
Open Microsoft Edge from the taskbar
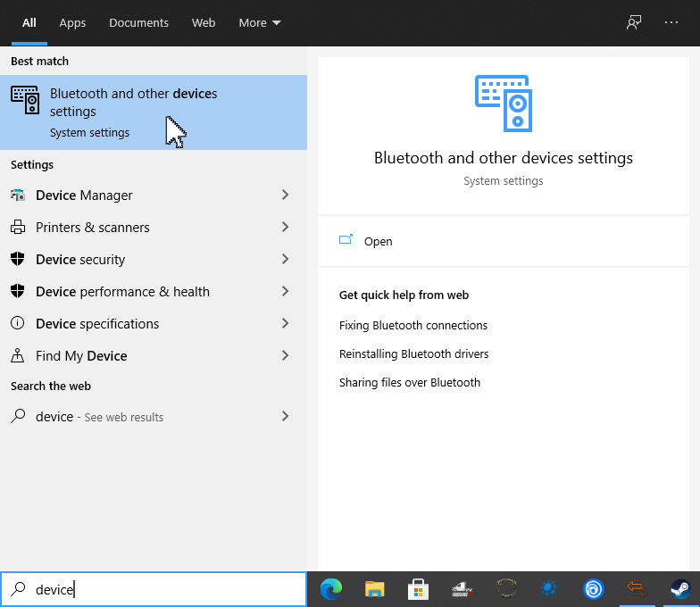[331, 589]
